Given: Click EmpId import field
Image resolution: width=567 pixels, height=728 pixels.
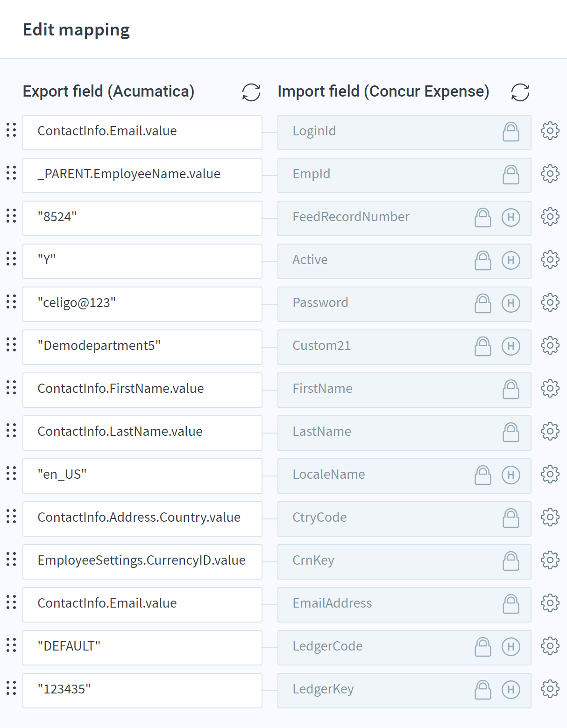Looking at the screenshot, I should [404, 175].
